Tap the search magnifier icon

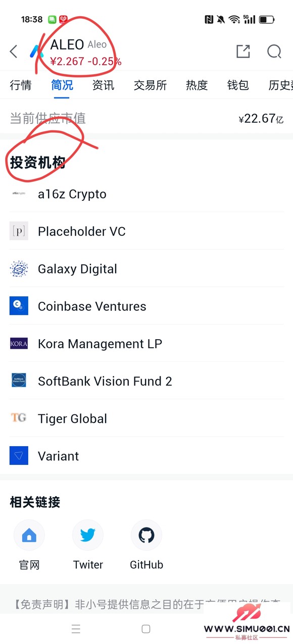[x=274, y=51]
